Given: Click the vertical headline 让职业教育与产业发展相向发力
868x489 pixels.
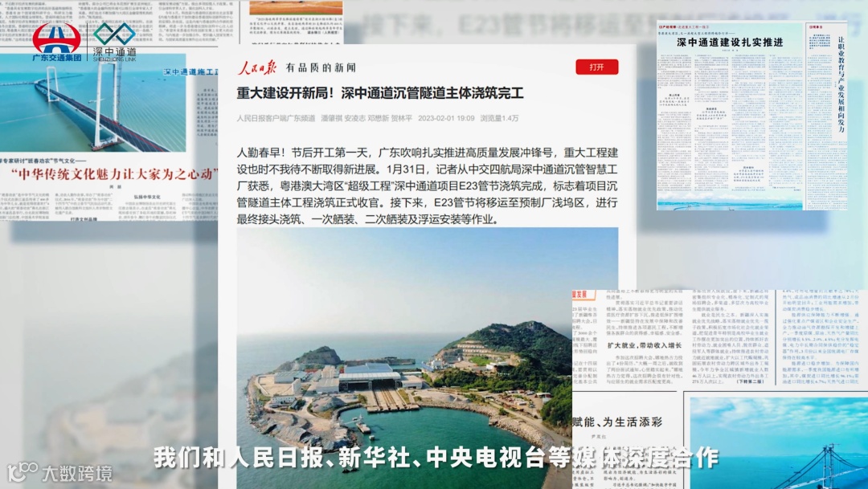Looking at the screenshot, I should coord(841,84).
